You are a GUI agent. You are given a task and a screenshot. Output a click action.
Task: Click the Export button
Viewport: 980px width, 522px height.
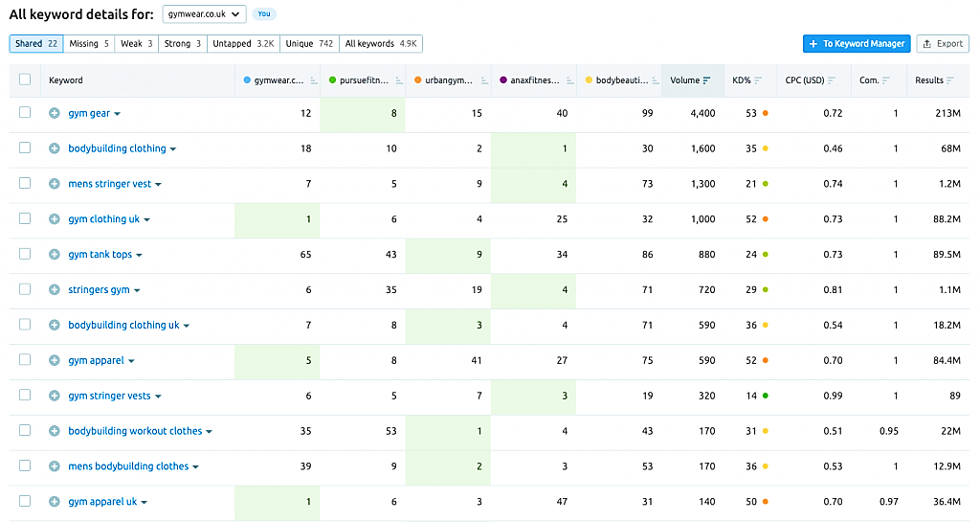coord(943,44)
